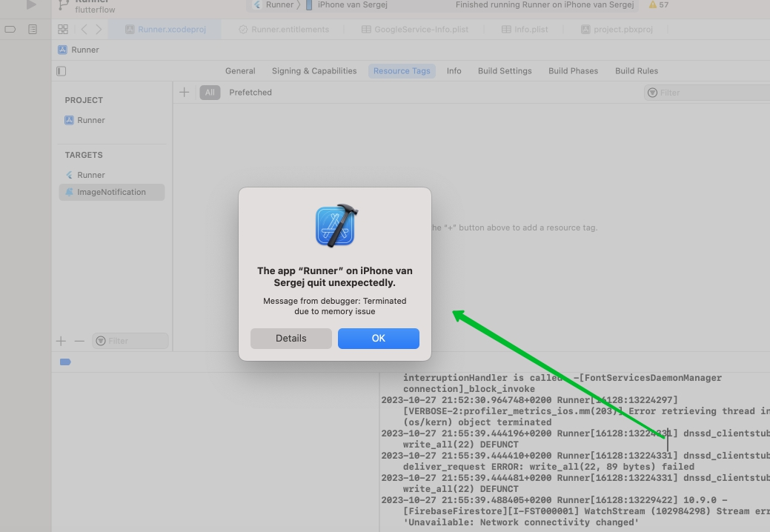Switch to Info.plist tab
Image resolution: width=770 pixels, height=532 pixels.
(x=525, y=30)
